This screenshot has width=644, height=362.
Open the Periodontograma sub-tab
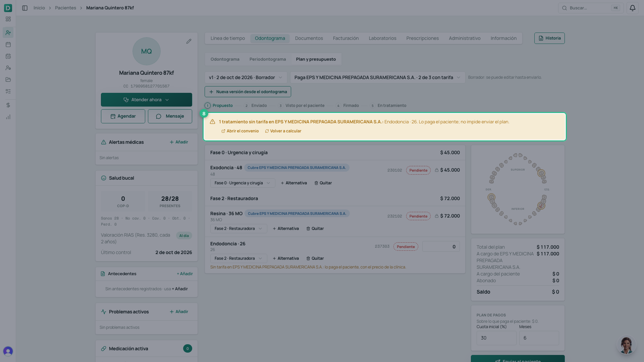click(267, 59)
